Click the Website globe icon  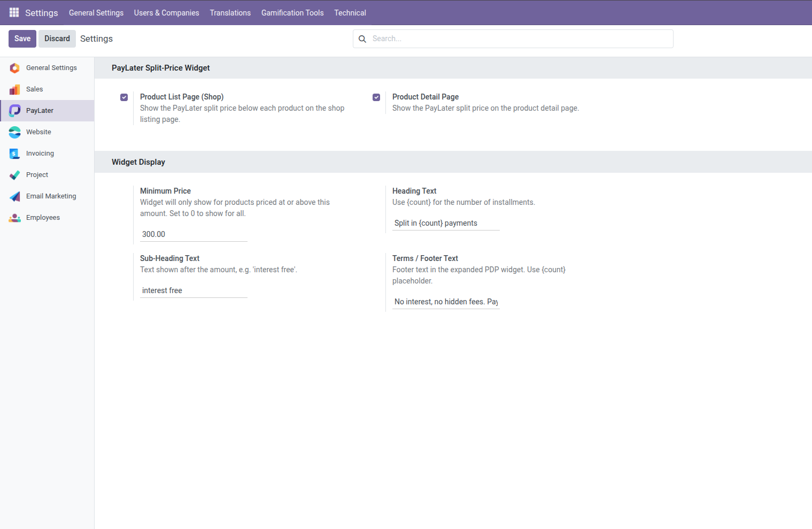click(x=14, y=132)
